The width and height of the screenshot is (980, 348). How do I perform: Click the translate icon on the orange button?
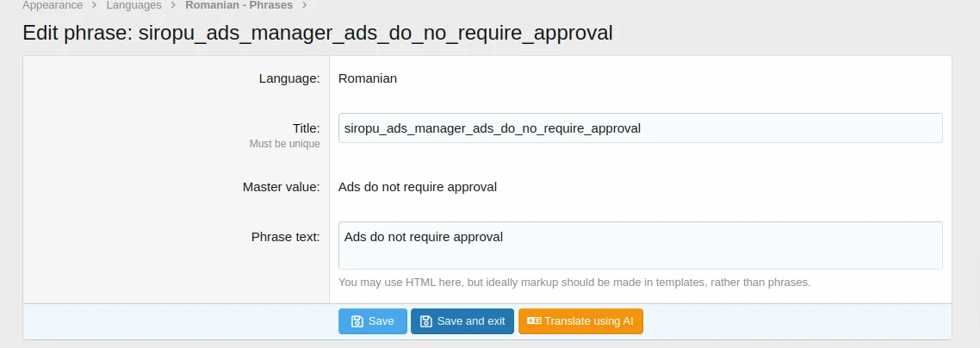[x=533, y=321]
